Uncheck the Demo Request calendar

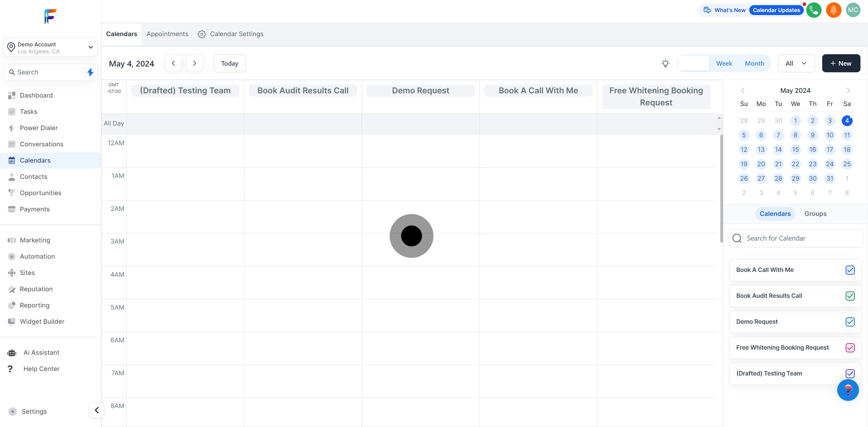pyautogui.click(x=850, y=322)
